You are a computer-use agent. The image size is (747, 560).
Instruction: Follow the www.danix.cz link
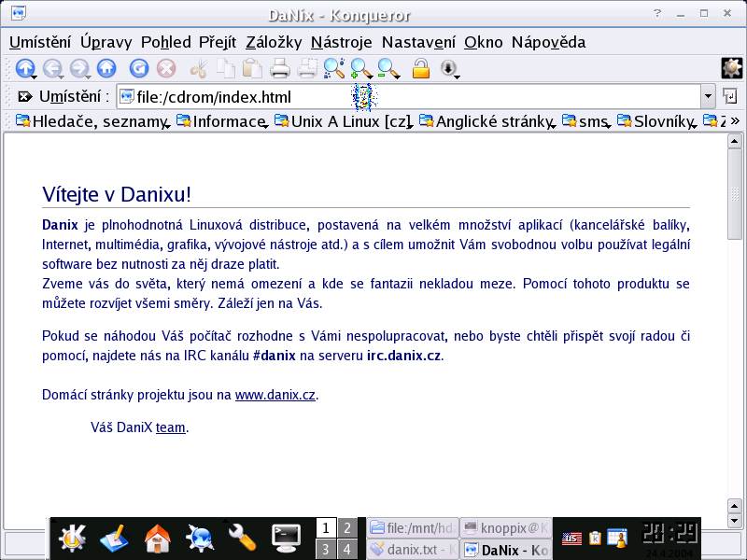[x=275, y=395]
